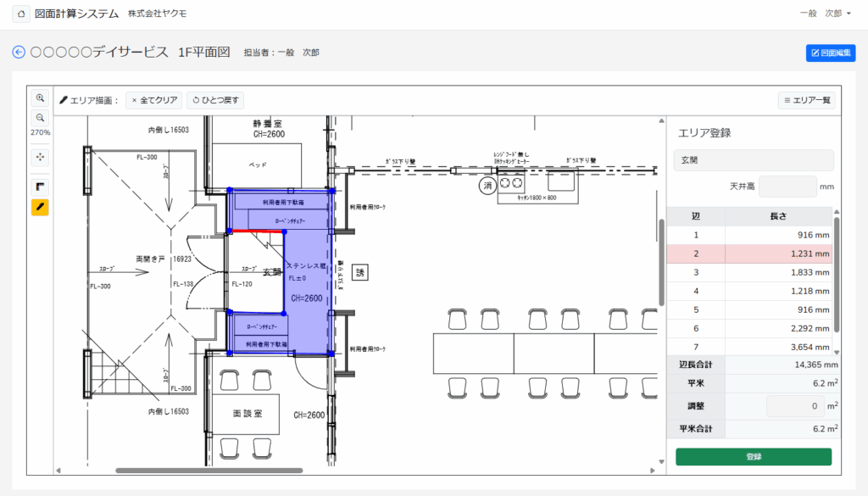Click the zoom in magnifier icon
This screenshot has height=496, width=868.
40,98
